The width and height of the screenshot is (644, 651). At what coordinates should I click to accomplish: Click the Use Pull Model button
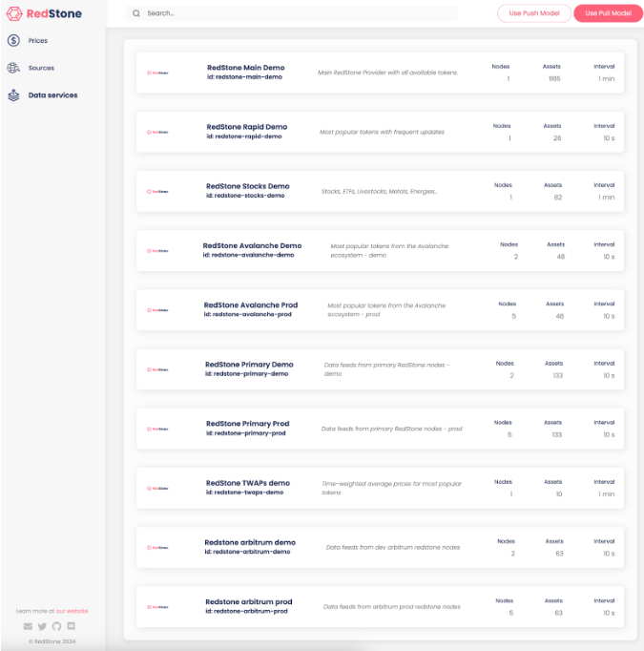(609, 13)
